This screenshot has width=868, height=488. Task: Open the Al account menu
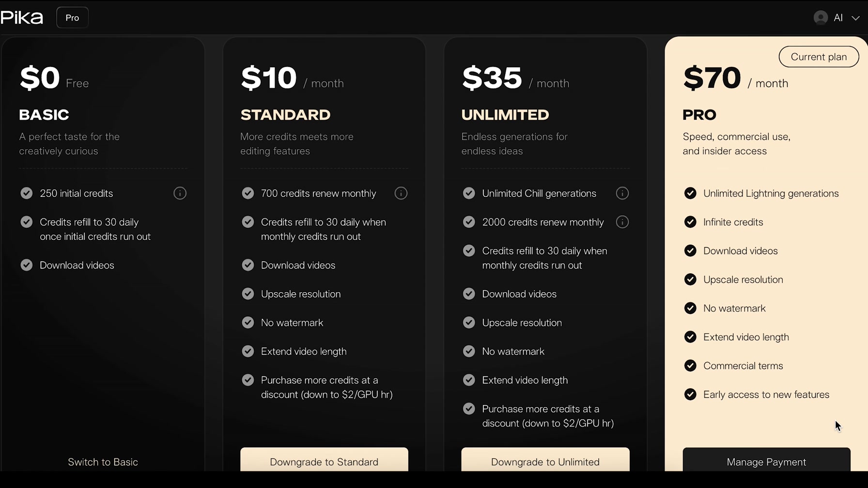837,17
